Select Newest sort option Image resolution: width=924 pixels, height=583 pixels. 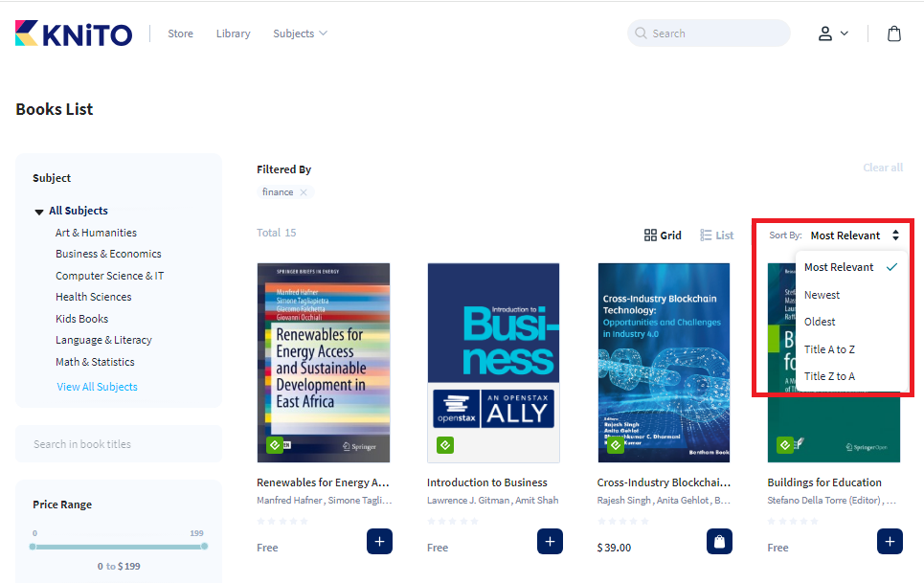[x=822, y=295]
